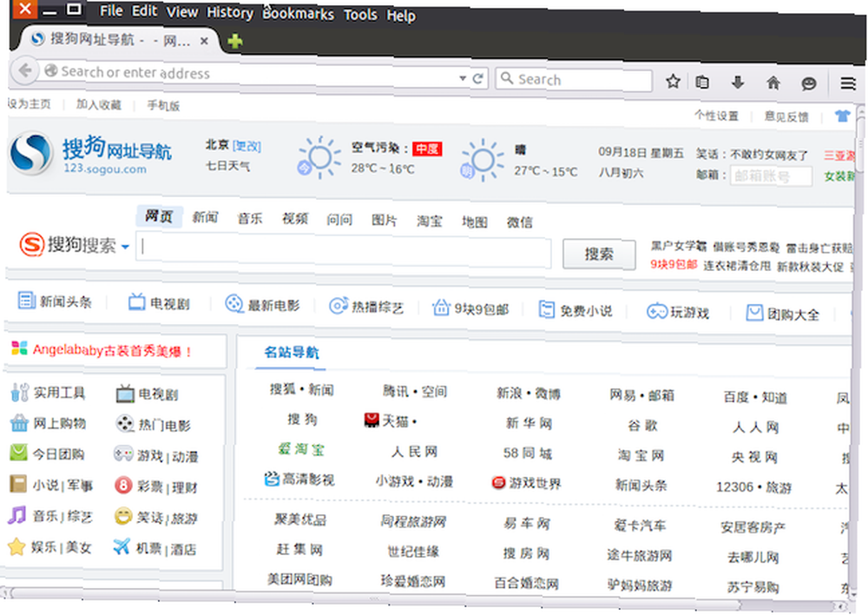Open the Help menu
This screenshot has height=615, width=868.
(401, 16)
